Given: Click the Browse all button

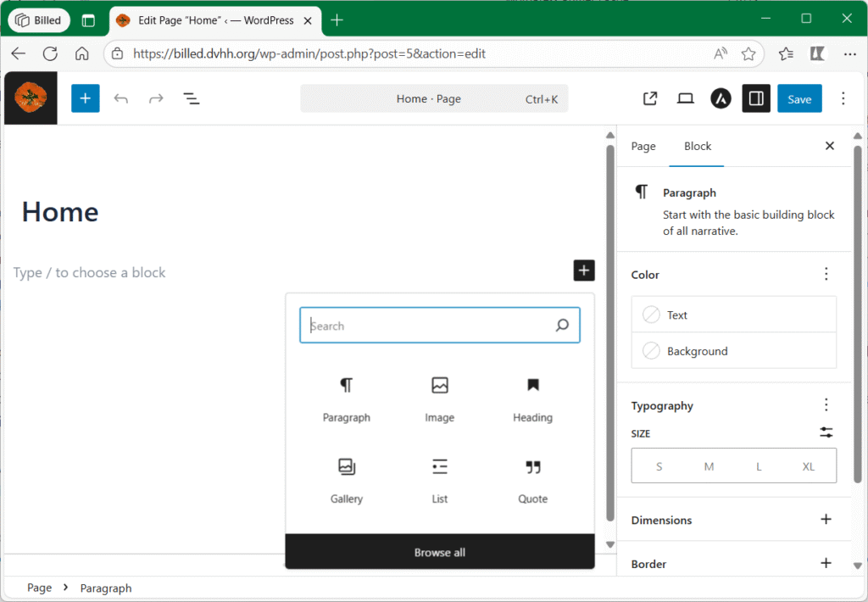Looking at the screenshot, I should (x=440, y=552).
